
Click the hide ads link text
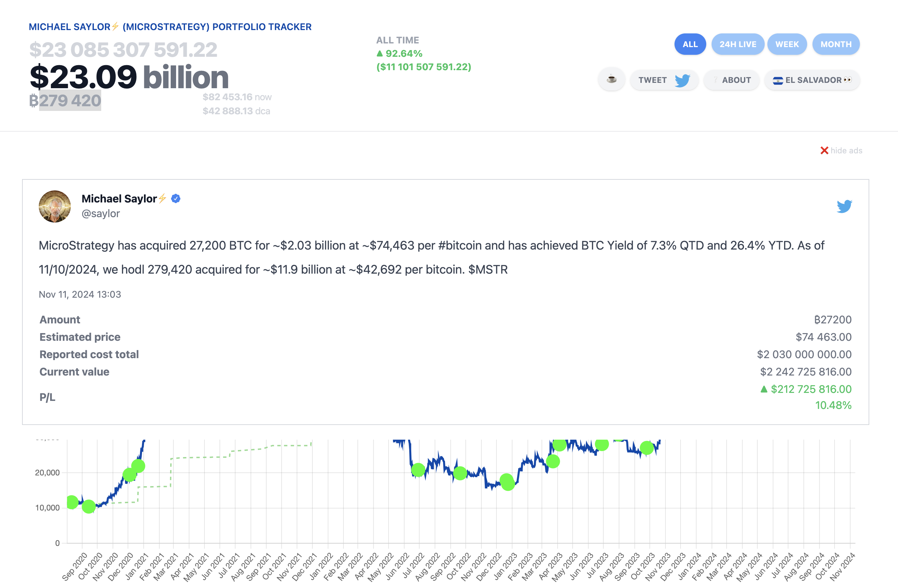tap(846, 151)
